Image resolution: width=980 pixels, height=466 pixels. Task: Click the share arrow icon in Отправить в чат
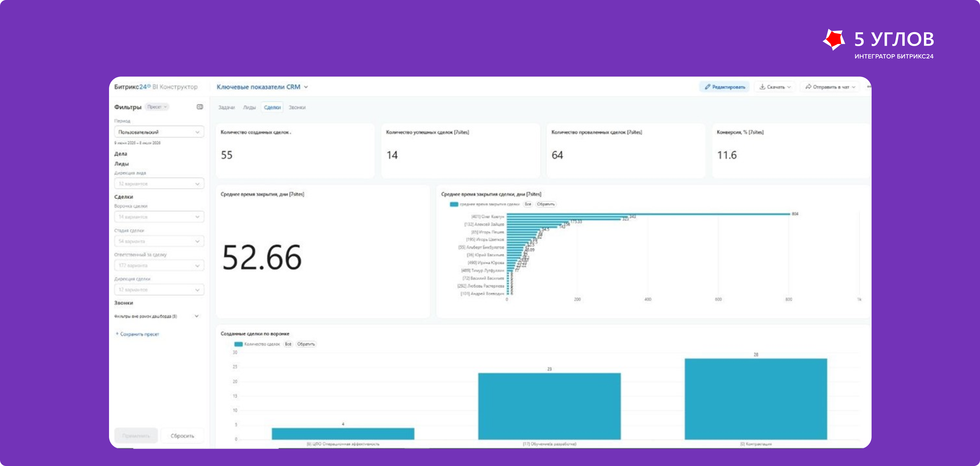click(x=809, y=87)
